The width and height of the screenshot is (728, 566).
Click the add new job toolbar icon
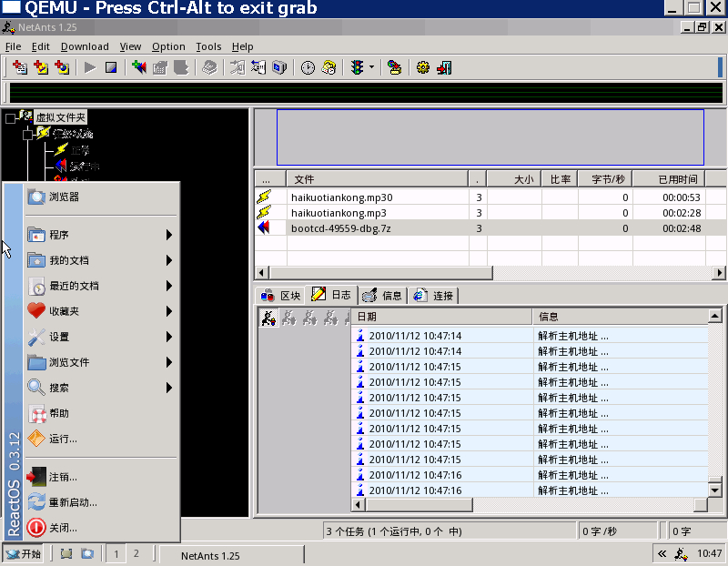[20, 67]
